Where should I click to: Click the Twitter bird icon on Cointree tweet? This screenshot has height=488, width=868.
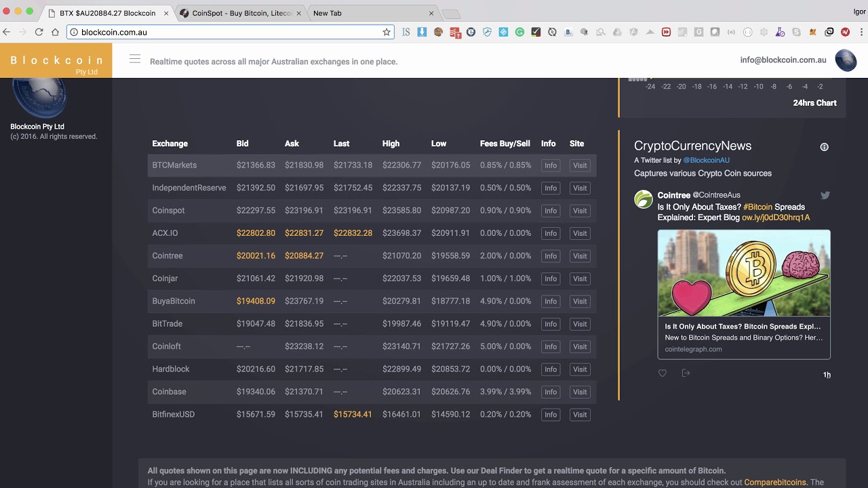[x=825, y=195]
